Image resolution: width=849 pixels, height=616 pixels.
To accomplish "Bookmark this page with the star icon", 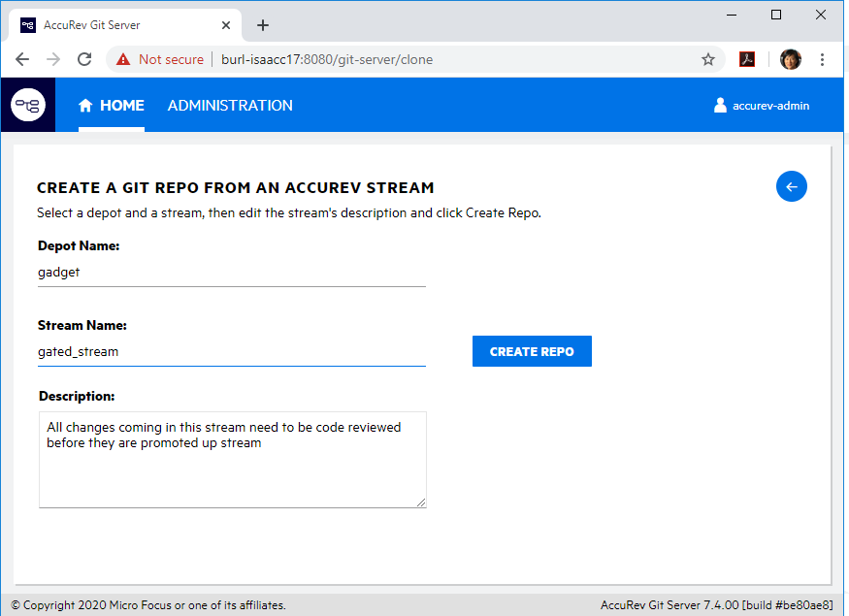I will (x=708, y=59).
